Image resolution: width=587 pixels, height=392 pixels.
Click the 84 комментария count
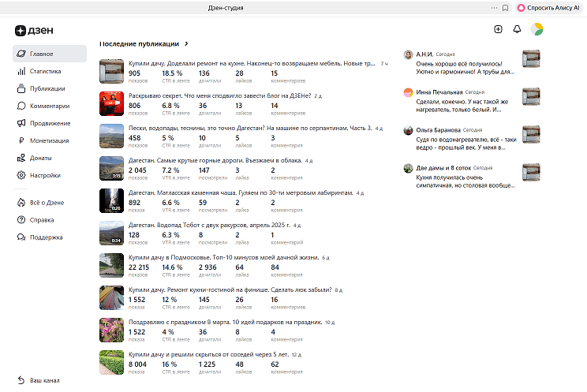(x=275, y=267)
